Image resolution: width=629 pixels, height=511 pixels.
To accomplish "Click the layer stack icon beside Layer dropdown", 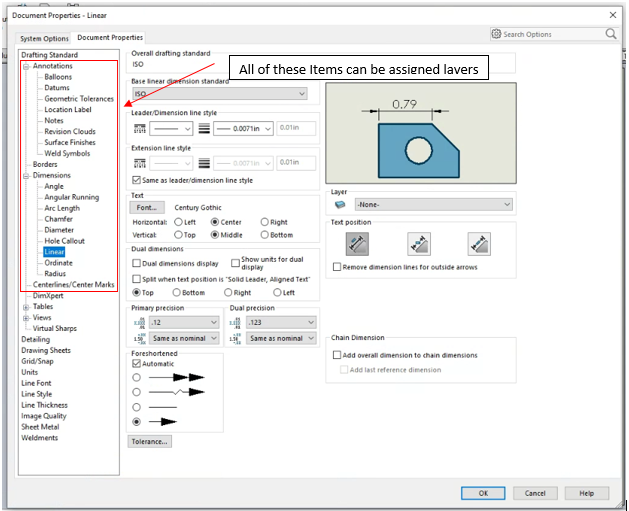I will (340, 204).
